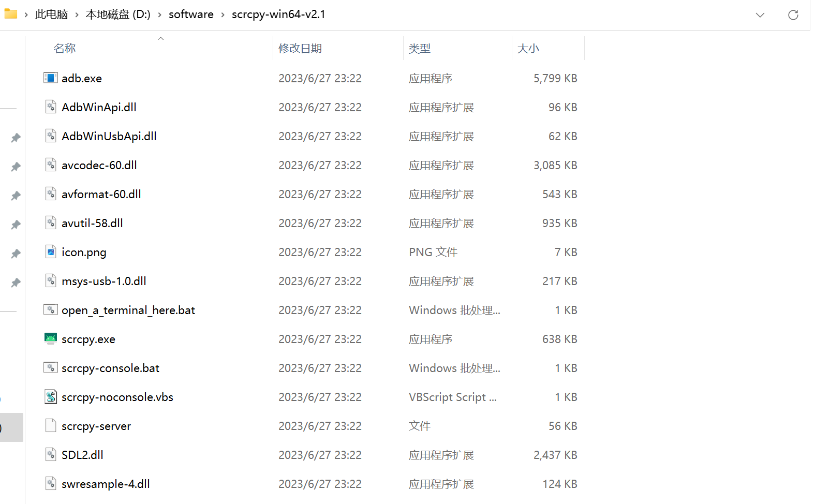This screenshot has height=504, width=815.
Task: Select the adb.exe file name
Action: tap(82, 78)
